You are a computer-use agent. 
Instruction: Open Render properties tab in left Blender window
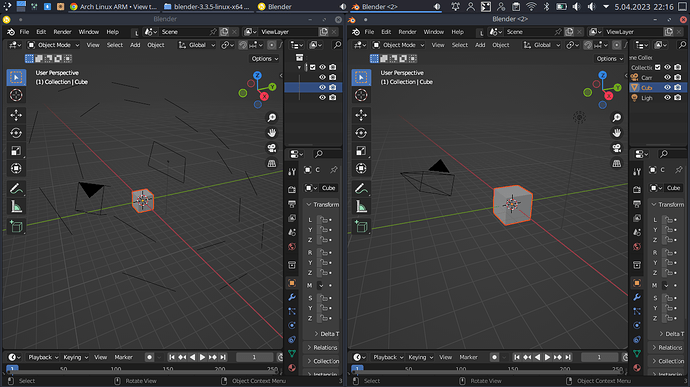tap(292, 189)
